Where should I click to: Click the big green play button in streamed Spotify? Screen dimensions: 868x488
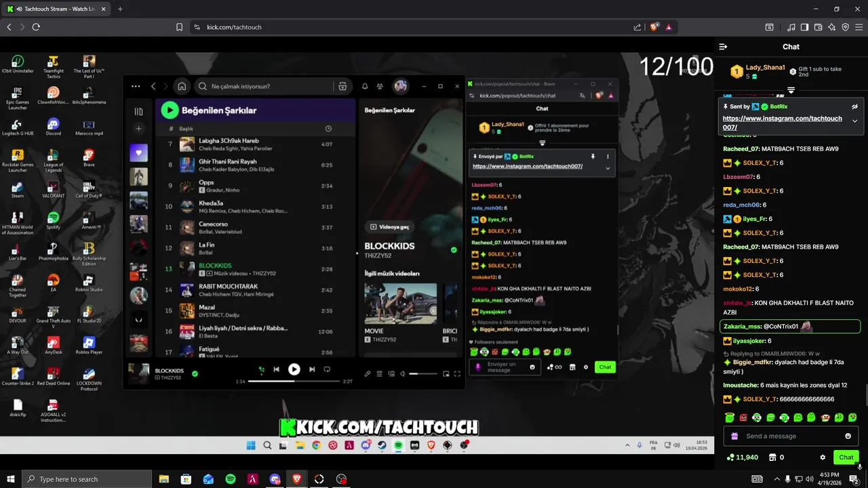pyautogui.click(x=170, y=110)
